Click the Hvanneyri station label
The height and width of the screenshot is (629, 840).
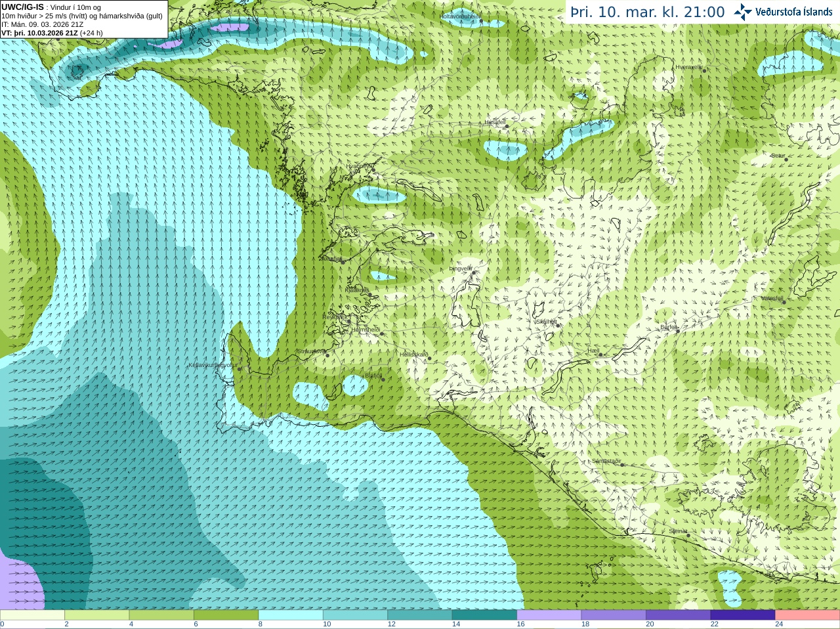click(360, 167)
